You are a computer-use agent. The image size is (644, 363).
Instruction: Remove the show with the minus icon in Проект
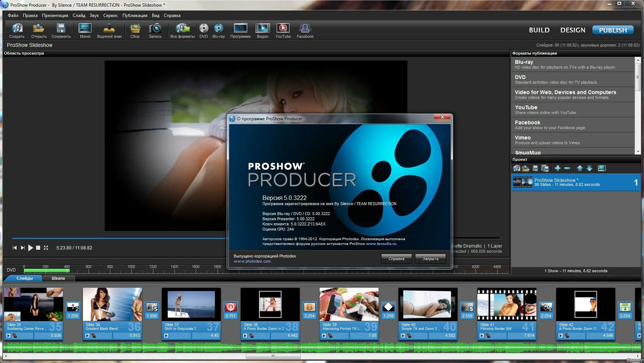[x=567, y=168]
